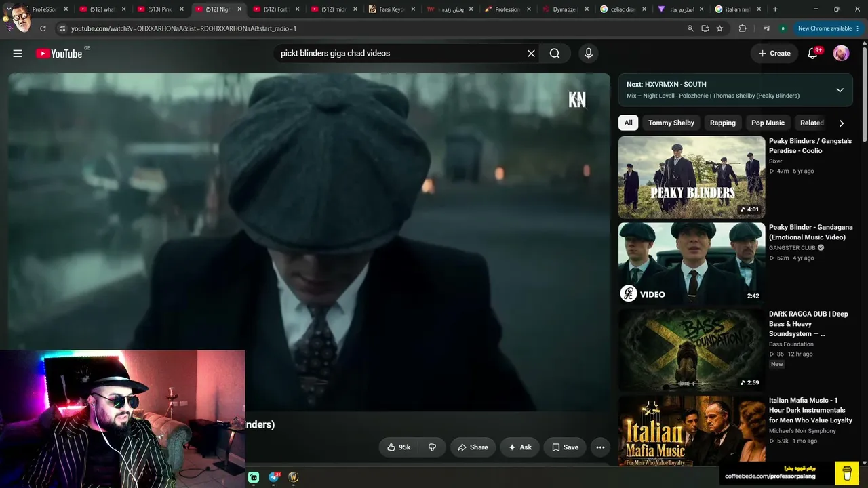
Task: Open the account avatar menu
Action: click(x=841, y=54)
